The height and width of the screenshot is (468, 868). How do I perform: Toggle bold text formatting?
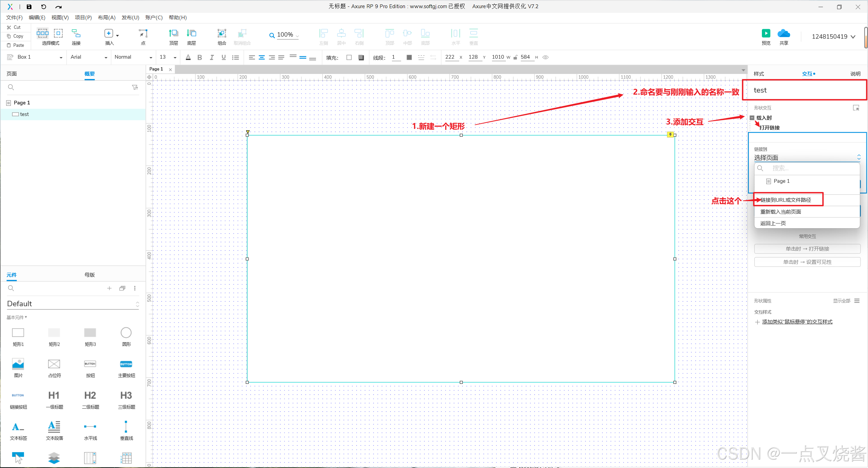[200, 57]
